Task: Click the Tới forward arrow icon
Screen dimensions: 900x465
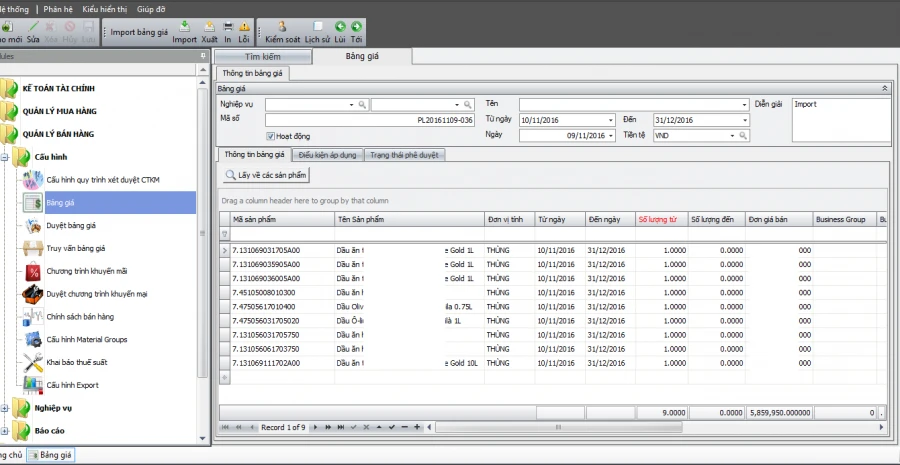Action: click(356, 26)
